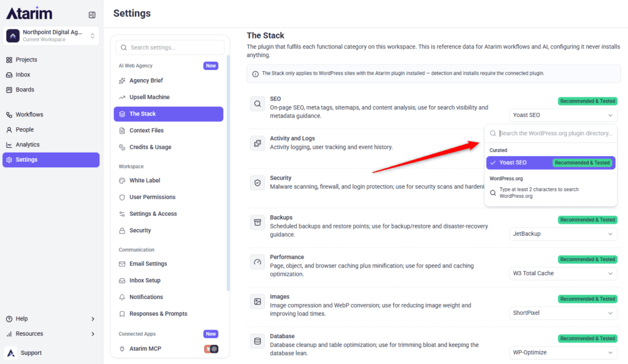The image size is (628, 364).
Task: Click the Inbox Setup tray icon
Action: [122, 281]
